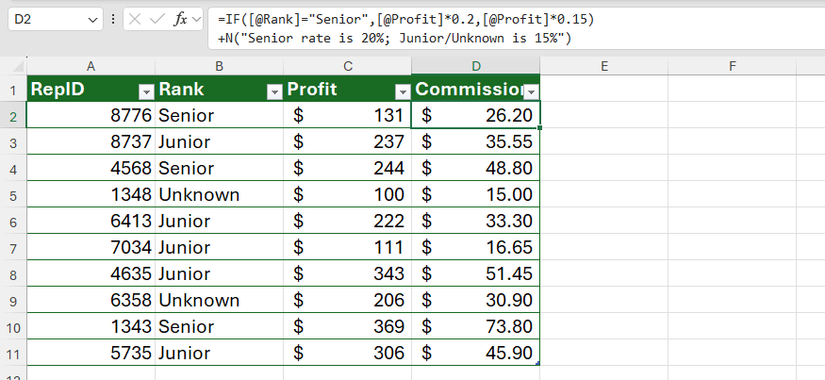
Task: Click the Rank cell for RepID 8776
Action: (219, 115)
